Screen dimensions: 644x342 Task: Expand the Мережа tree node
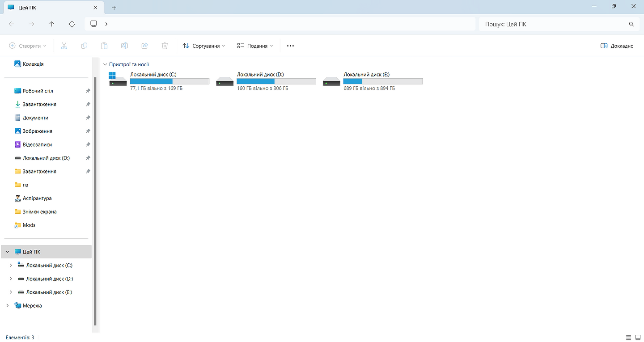tap(7, 305)
